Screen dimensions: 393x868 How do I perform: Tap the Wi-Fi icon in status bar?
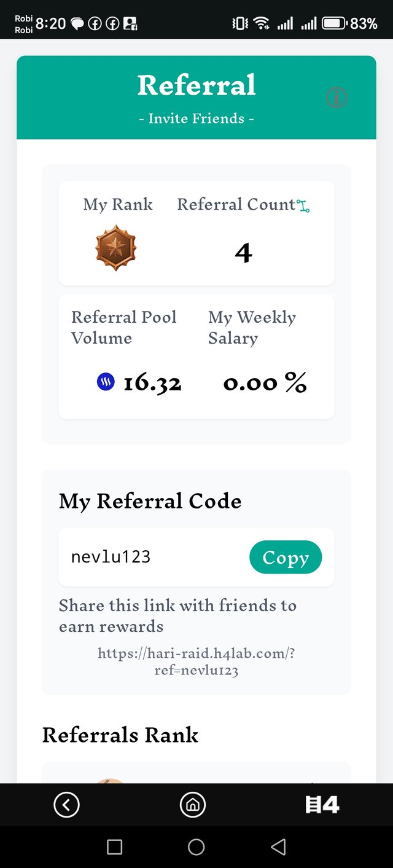[262, 24]
